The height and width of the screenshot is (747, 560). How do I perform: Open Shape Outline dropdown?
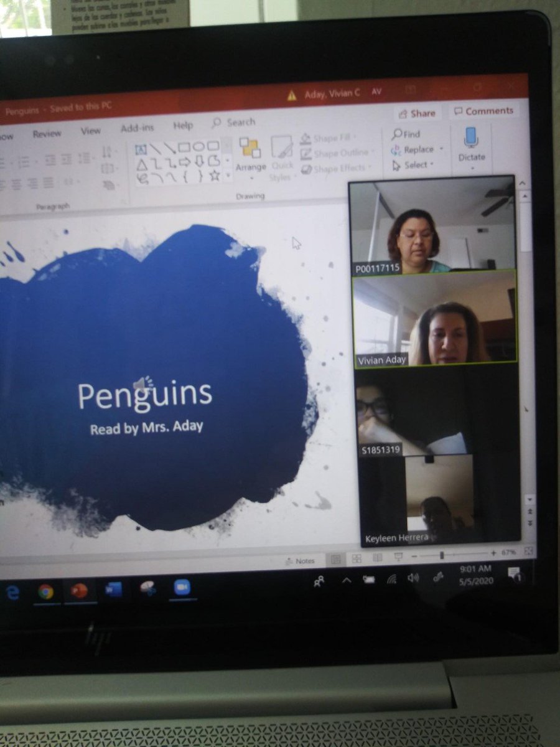pos(338,153)
